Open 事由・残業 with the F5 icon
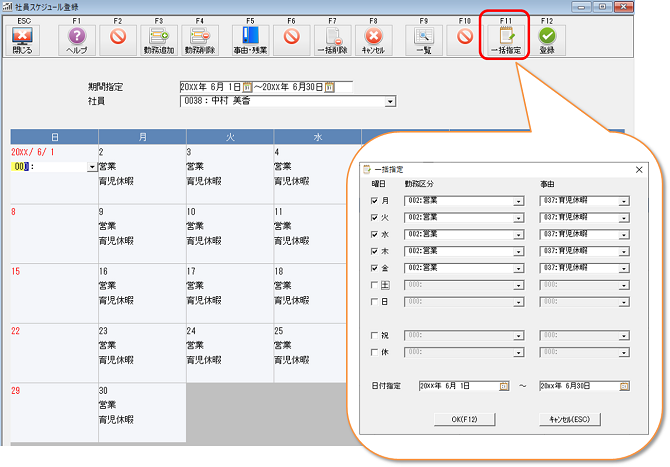Screen dimensions: 670x467 [x=250, y=40]
